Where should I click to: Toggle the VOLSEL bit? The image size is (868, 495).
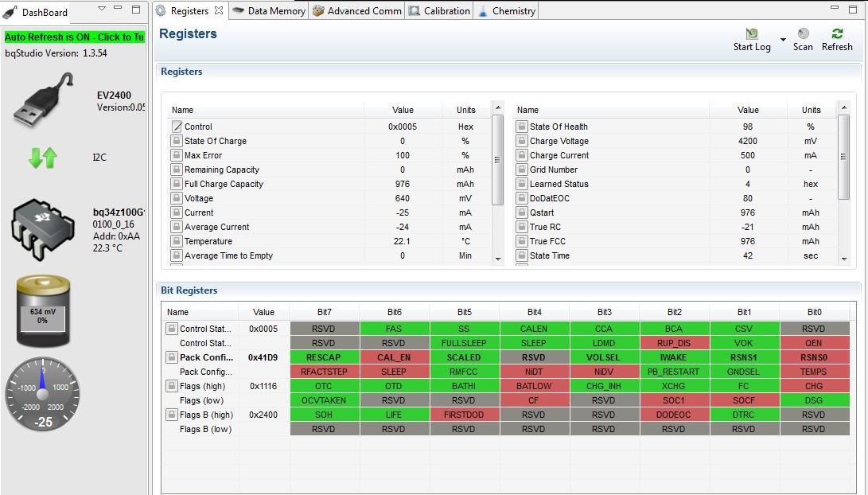click(605, 357)
